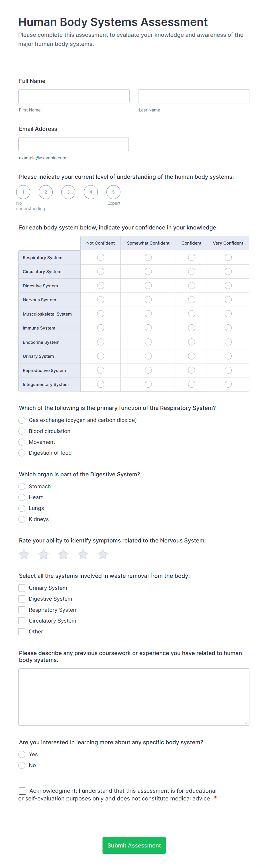Select scale circle 1 for 'No understanding'
Image resolution: width=265 pixels, height=868 pixels.
point(23,192)
